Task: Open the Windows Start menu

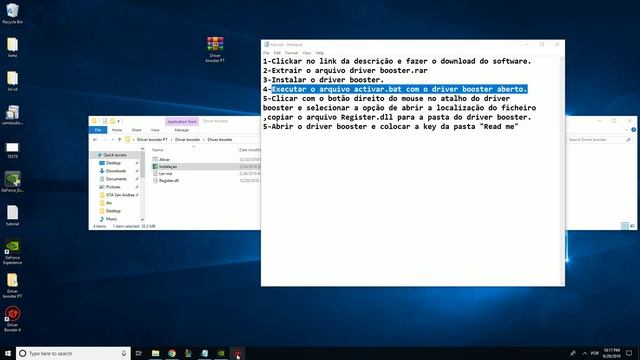Action: tap(8, 353)
